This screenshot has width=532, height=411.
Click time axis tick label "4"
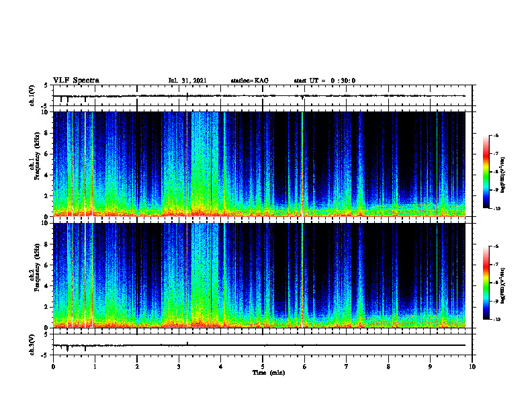pyautogui.click(x=221, y=367)
